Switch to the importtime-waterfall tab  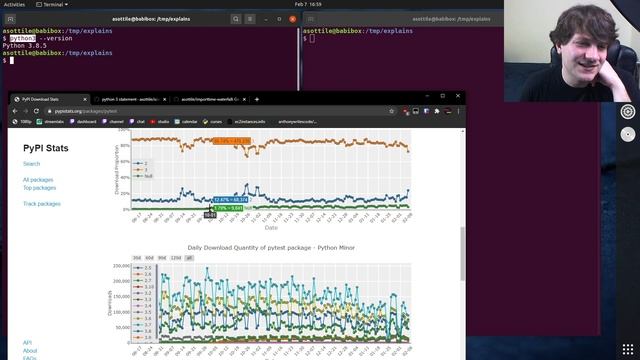(x=210, y=99)
